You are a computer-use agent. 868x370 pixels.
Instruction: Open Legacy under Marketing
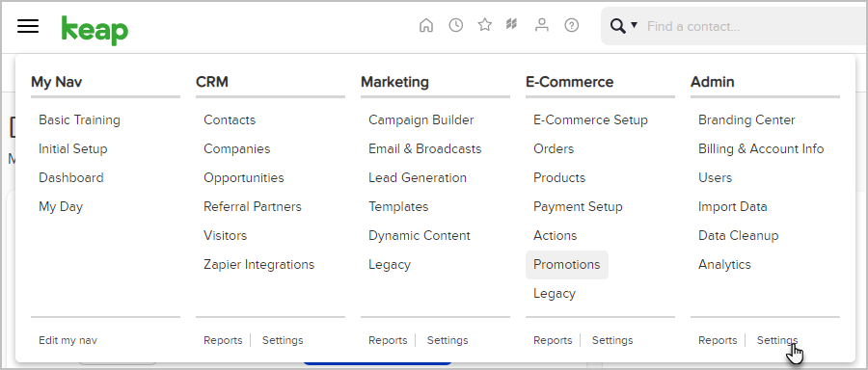tap(390, 264)
